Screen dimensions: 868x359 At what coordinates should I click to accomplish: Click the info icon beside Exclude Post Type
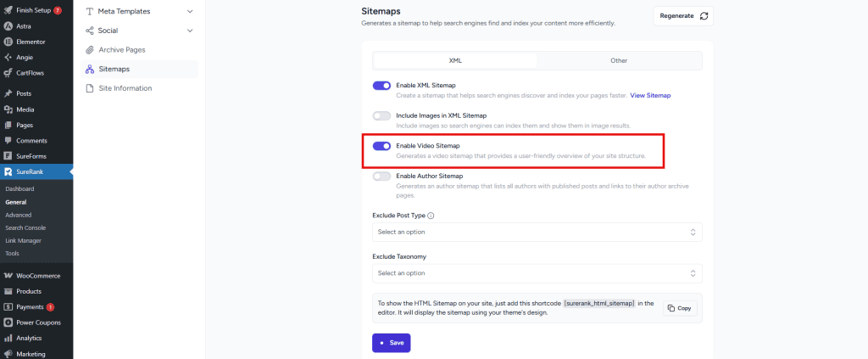click(431, 216)
